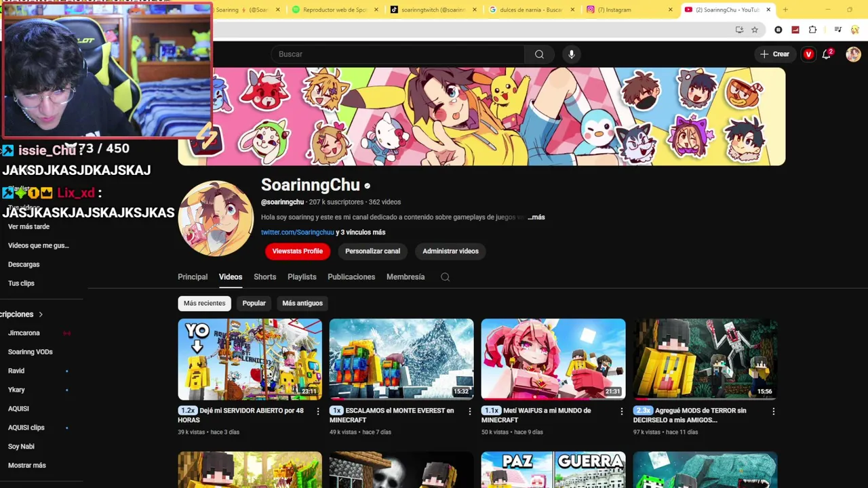Open AQUISI clips subscription
The image size is (868, 488).
[26, 428]
